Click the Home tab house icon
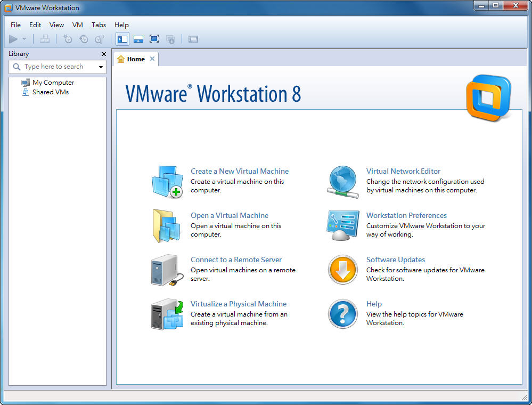 (121, 59)
